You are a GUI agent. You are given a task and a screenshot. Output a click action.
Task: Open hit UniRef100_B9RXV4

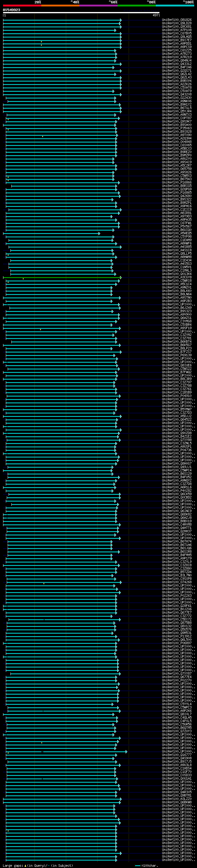pyautogui.click(x=177, y=81)
